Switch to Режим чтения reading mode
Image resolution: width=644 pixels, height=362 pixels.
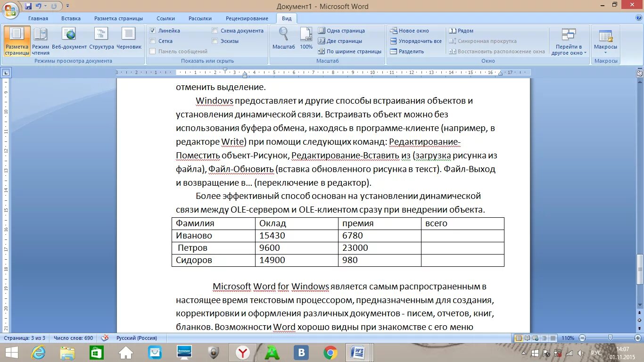tap(41, 41)
